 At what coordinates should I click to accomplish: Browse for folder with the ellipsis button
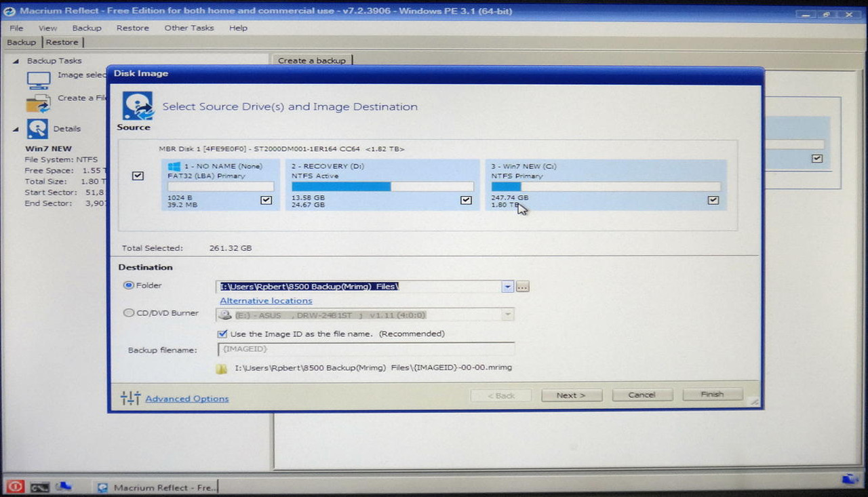[522, 287]
